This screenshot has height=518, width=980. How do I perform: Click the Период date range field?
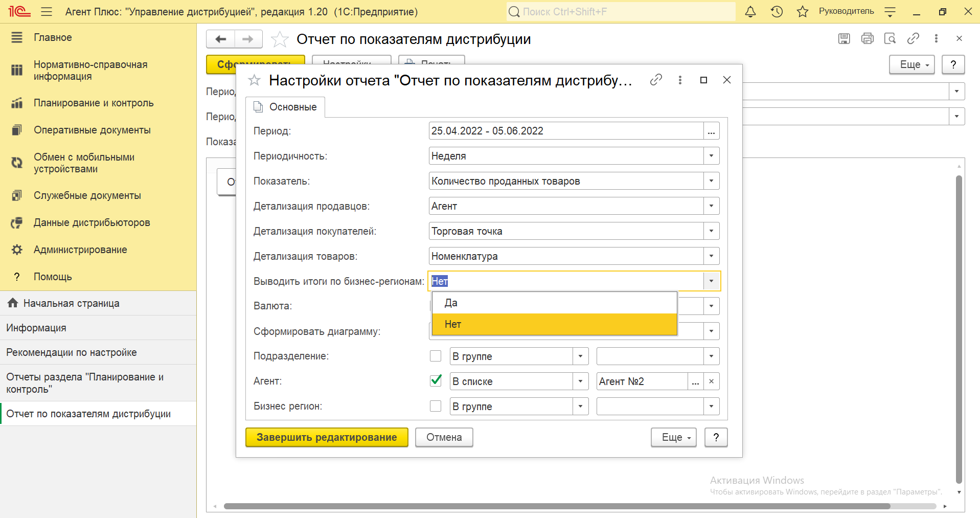click(566, 131)
